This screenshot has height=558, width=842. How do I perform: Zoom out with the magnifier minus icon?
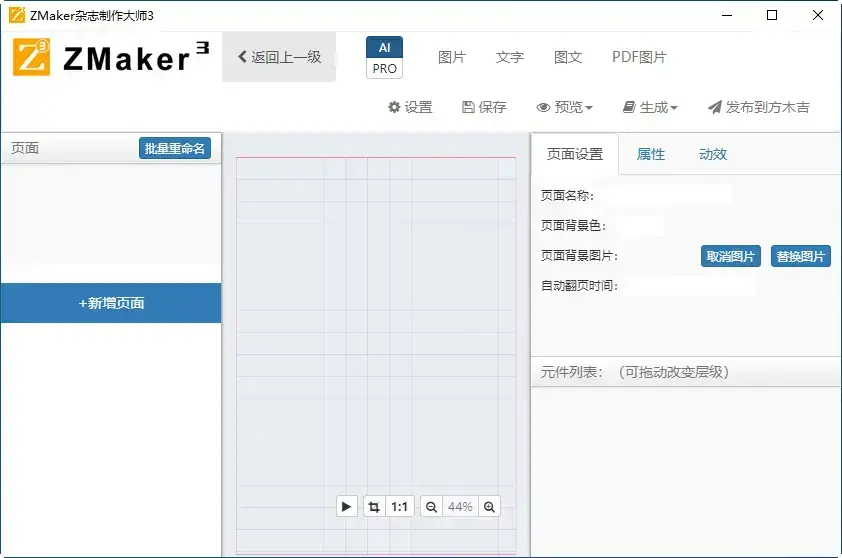click(431, 506)
